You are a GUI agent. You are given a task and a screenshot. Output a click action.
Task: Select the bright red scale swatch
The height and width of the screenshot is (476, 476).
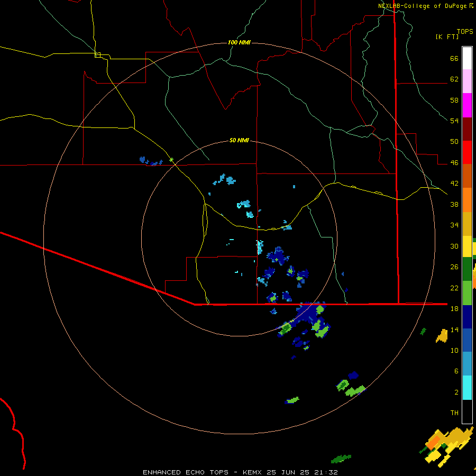467,152
